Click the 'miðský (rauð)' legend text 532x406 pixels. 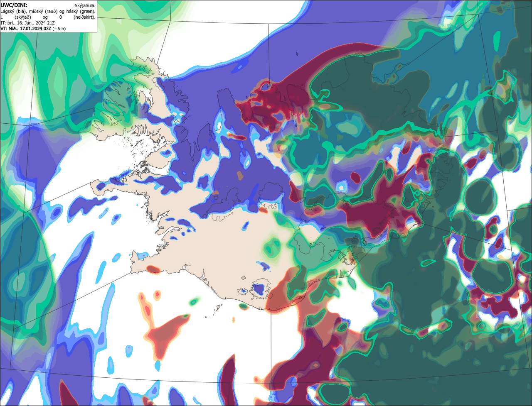43,12
